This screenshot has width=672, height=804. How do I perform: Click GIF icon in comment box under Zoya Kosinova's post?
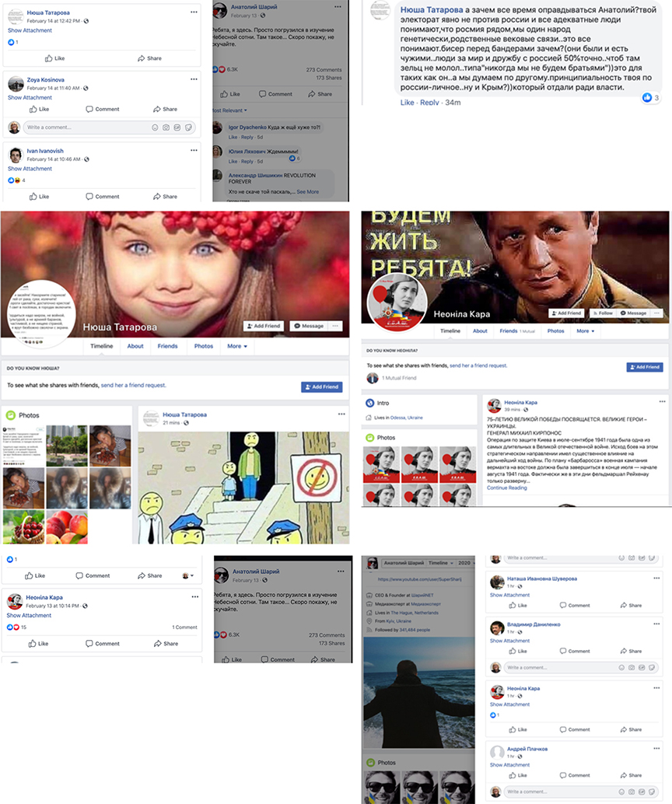(177, 128)
